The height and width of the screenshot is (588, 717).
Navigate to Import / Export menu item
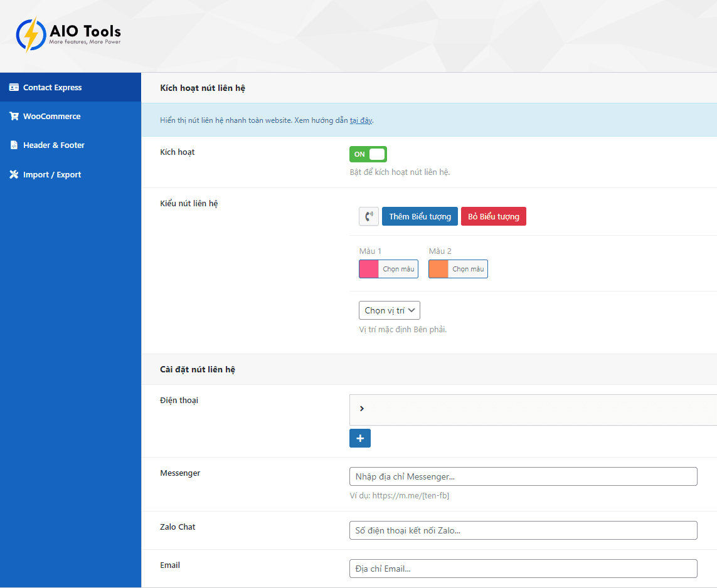50,174
